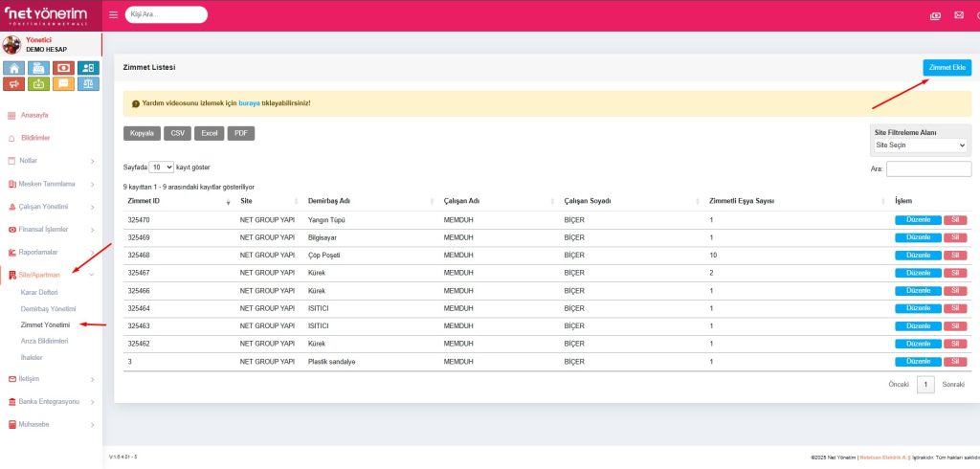Select Arıza Bildirimleri from the sidebar
980x469 pixels.
(44, 341)
